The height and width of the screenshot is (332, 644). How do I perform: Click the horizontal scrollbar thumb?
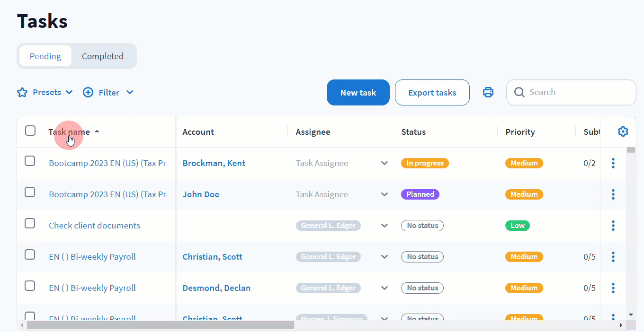point(160,325)
